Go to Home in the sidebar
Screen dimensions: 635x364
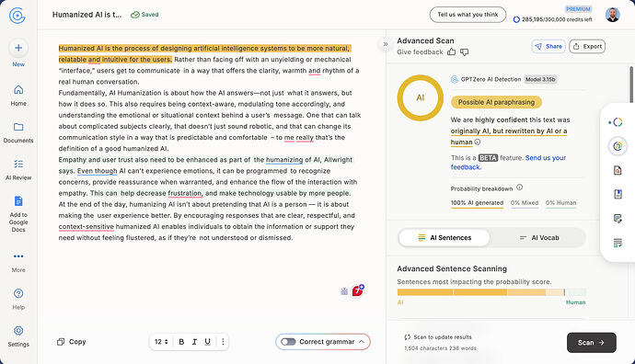(18, 95)
